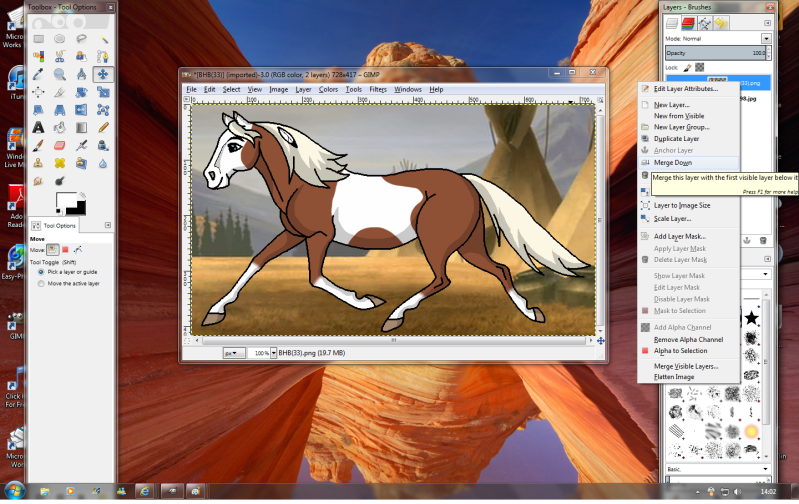The height and width of the screenshot is (504, 799).
Task: Select the Color Picker eyedropper tool
Action: pos(38,74)
